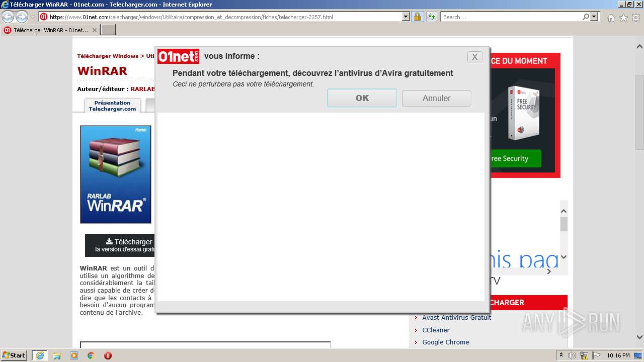The height and width of the screenshot is (362, 644).
Task: Click the lock security report icon
Action: pyautogui.click(x=417, y=17)
